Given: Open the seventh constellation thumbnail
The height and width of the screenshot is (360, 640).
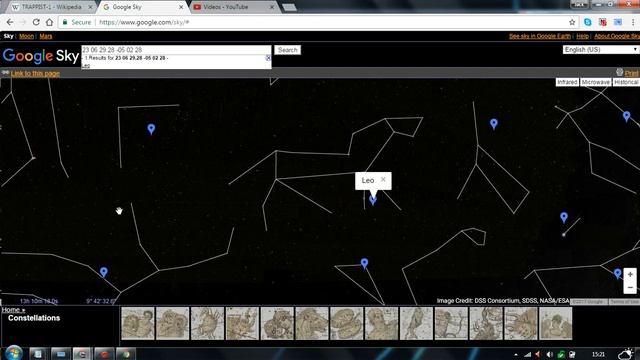Looking at the screenshot, I should click(347, 323).
